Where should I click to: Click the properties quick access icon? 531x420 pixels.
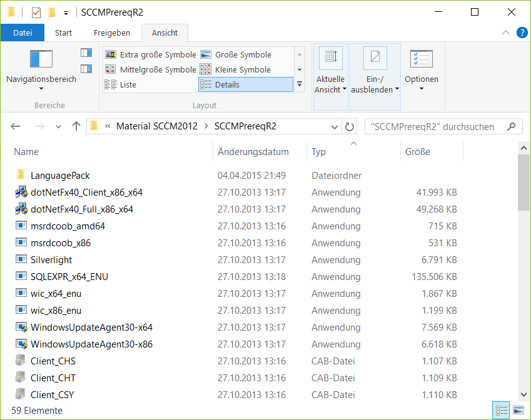(x=36, y=13)
